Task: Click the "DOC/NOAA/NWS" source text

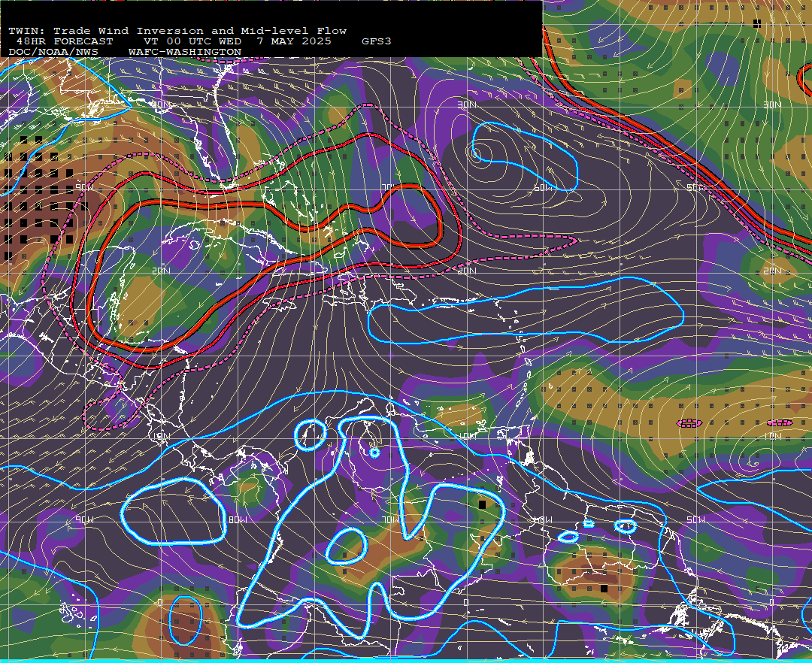Action: (53, 53)
